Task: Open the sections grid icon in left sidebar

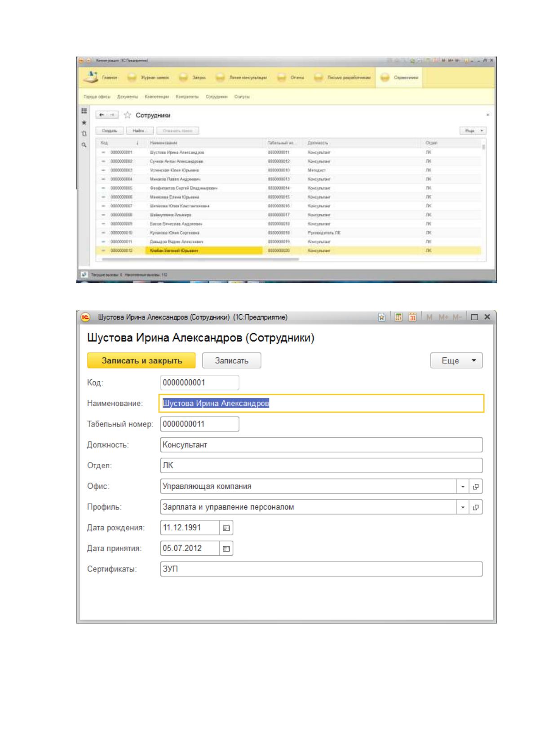Action: coord(84,111)
